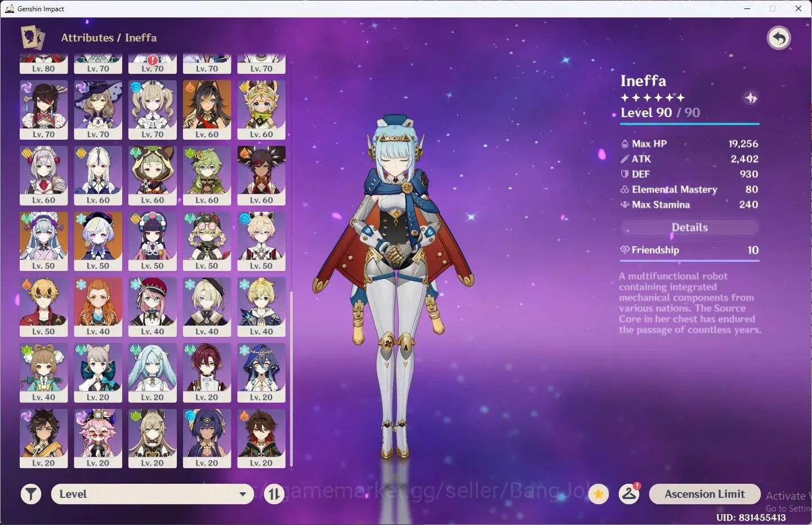
Task: Select Mika's character card
Action: 261,307
